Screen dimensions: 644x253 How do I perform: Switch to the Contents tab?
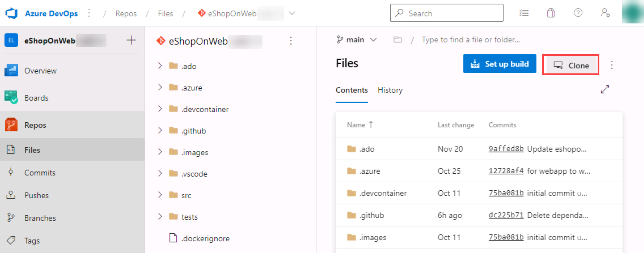click(x=352, y=90)
